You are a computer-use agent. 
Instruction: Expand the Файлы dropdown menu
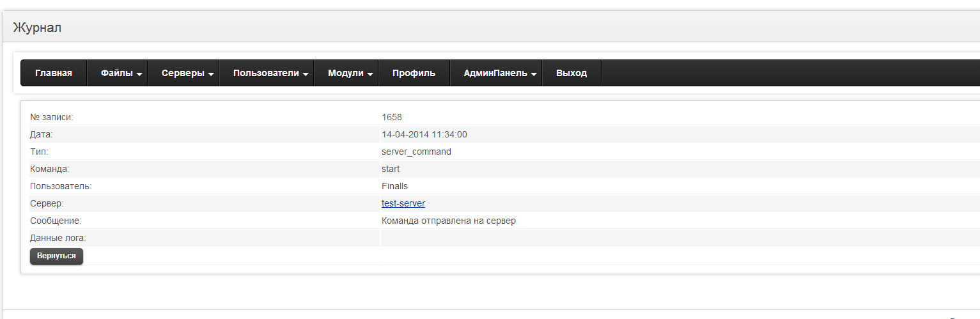click(121, 73)
